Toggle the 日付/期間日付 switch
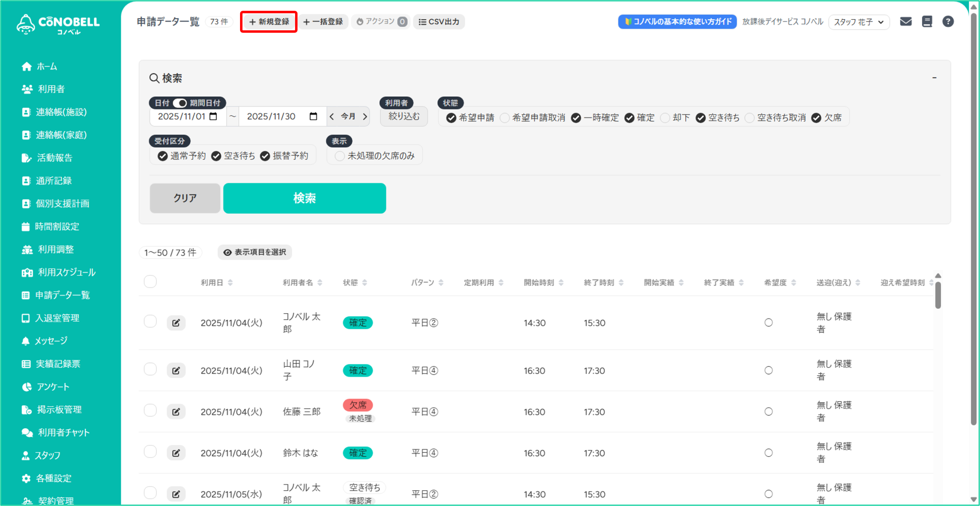The image size is (980, 506). [x=180, y=103]
